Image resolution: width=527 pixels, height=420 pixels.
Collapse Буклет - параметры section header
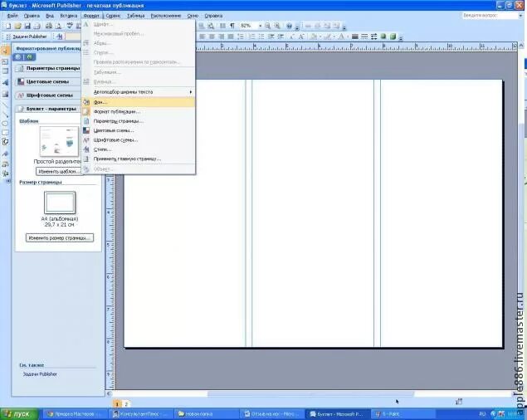pos(49,109)
